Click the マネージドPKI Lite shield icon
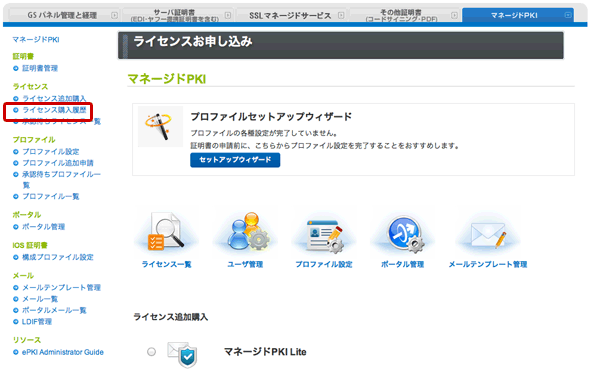 tap(183, 354)
